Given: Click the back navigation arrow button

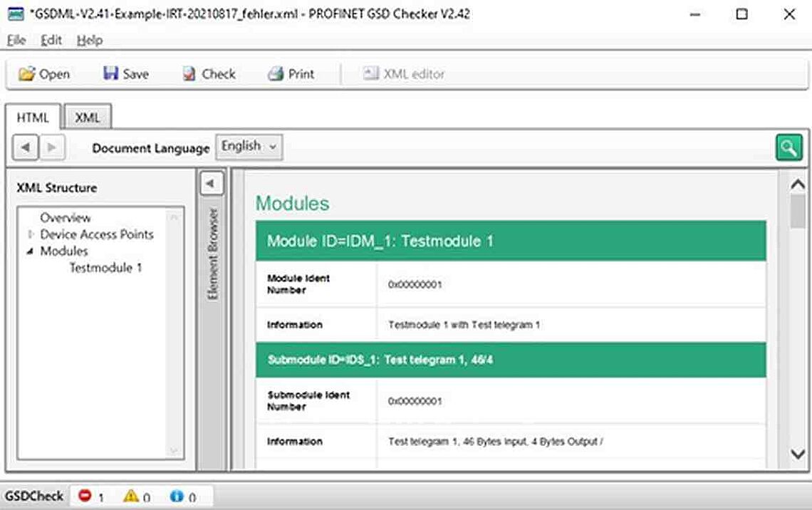Looking at the screenshot, I should [25, 147].
